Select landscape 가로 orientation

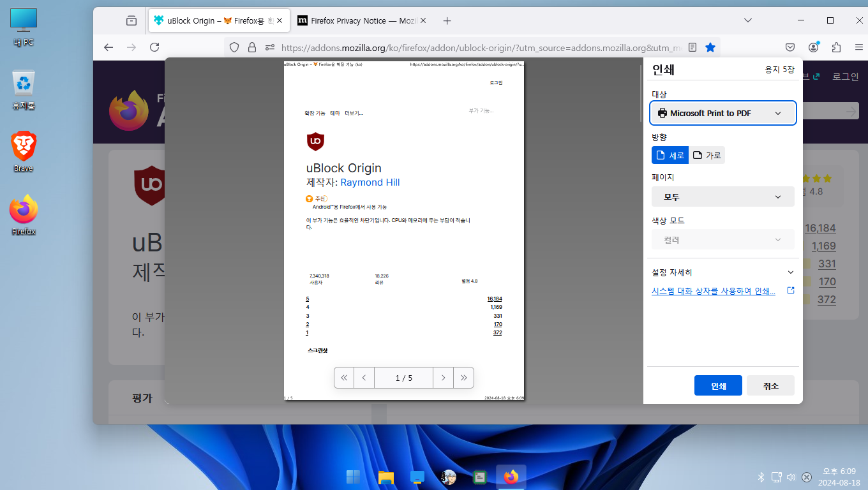tap(707, 155)
